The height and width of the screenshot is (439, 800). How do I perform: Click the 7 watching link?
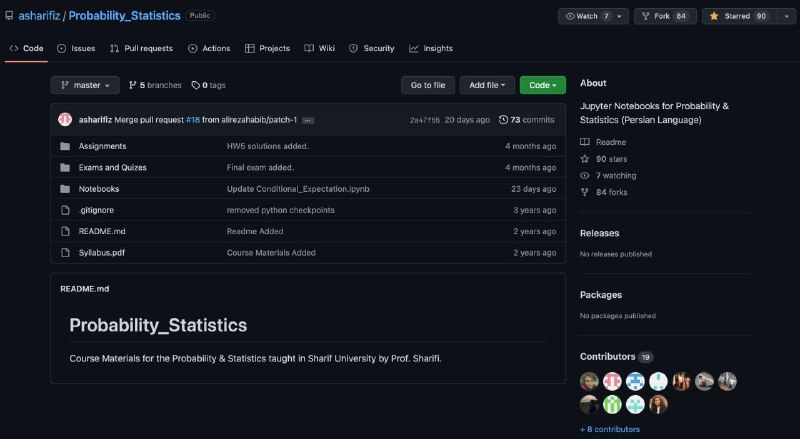coord(608,176)
